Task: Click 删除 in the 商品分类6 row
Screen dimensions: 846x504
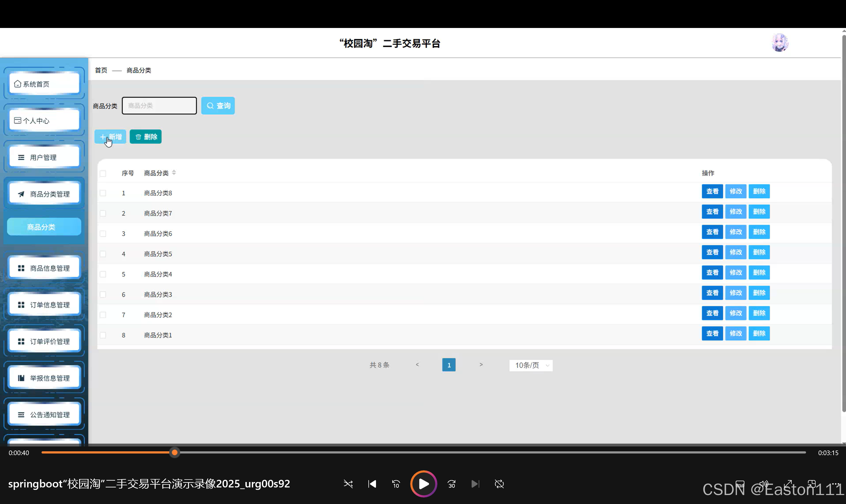Action: (759, 232)
